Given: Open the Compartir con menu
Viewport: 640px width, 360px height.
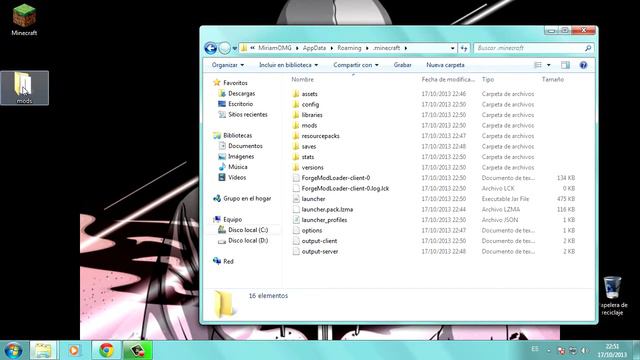Looking at the screenshot, I should click(356, 65).
